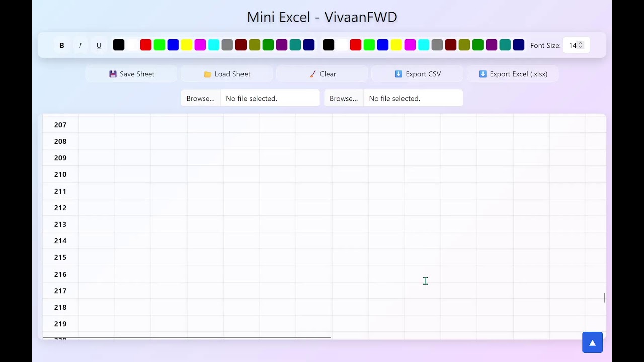Pick maroon in the first color palette
The image size is (644, 362).
(x=241, y=45)
